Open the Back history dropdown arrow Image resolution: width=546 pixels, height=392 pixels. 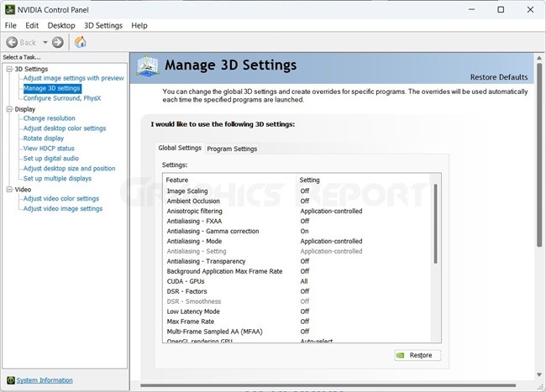coord(45,43)
